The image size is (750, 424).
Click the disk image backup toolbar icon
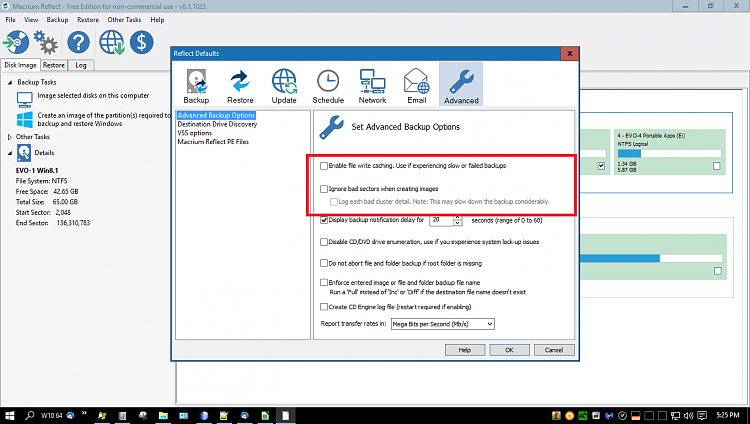16,43
